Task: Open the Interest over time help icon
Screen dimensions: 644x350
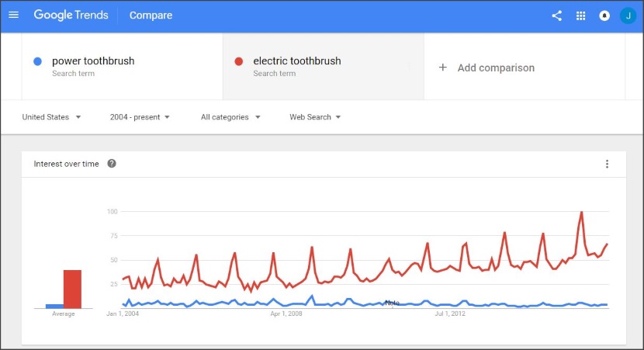Action: click(x=112, y=164)
